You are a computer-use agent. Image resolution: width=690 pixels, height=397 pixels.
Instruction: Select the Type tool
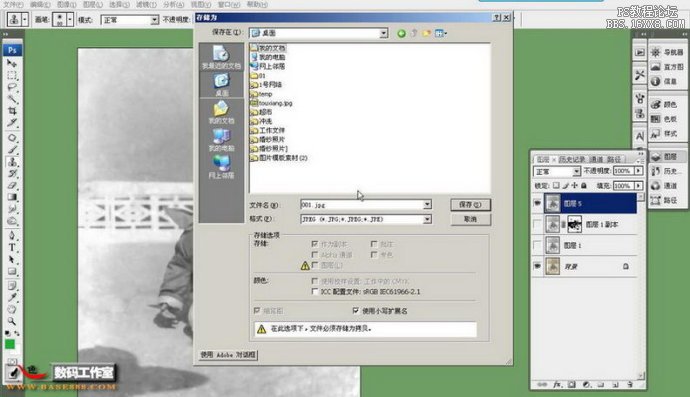(x=12, y=247)
